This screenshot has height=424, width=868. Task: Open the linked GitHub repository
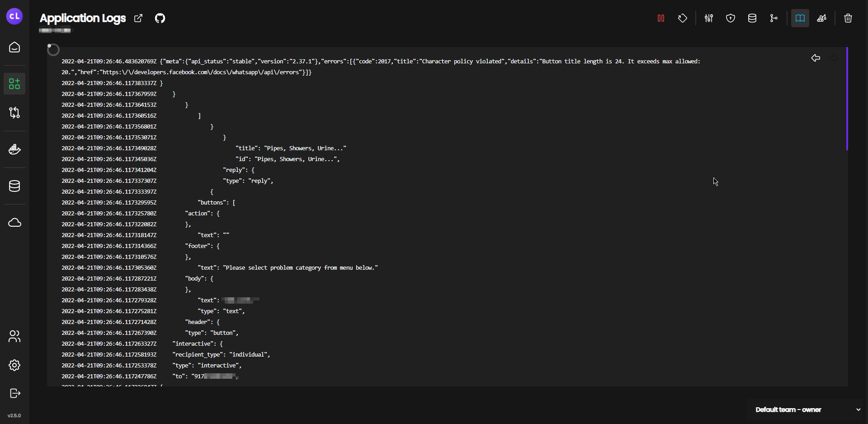tap(160, 18)
